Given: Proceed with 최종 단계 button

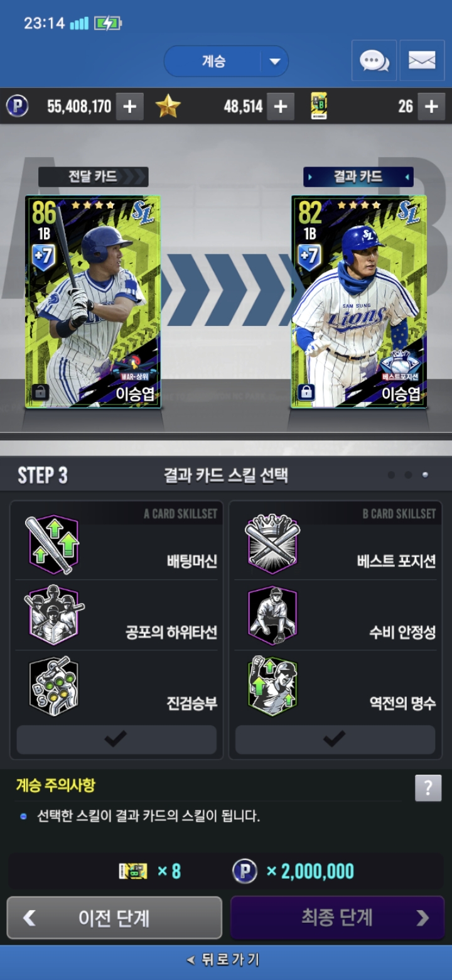Looking at the screenshot, I should [x=337, y=918].
